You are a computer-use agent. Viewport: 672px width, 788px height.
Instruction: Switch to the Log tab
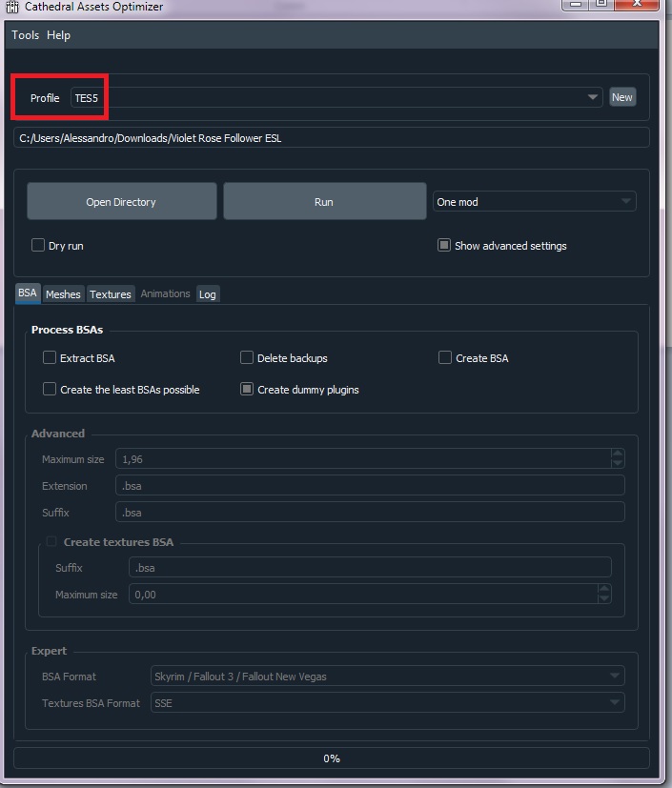click(x=208, y=294)
